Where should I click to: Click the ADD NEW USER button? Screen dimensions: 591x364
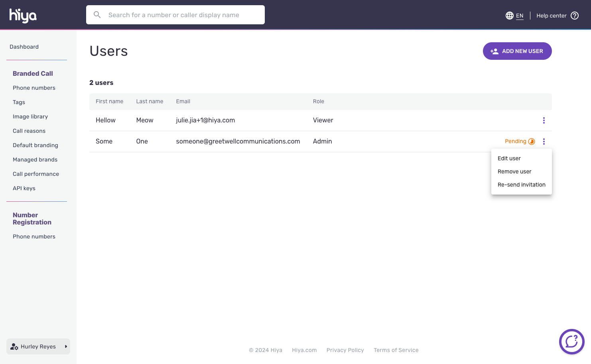point(517,51)
